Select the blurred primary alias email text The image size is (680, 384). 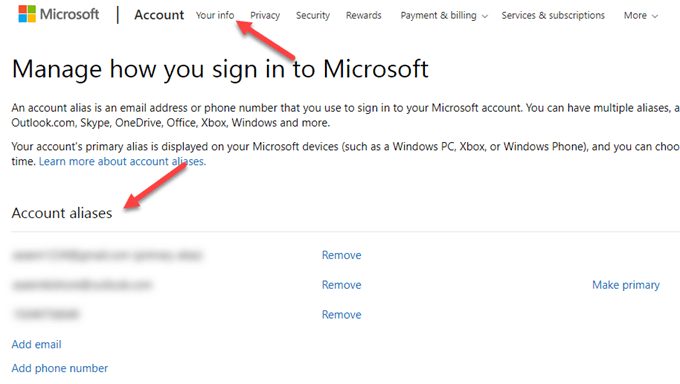[x=107, y=255]
